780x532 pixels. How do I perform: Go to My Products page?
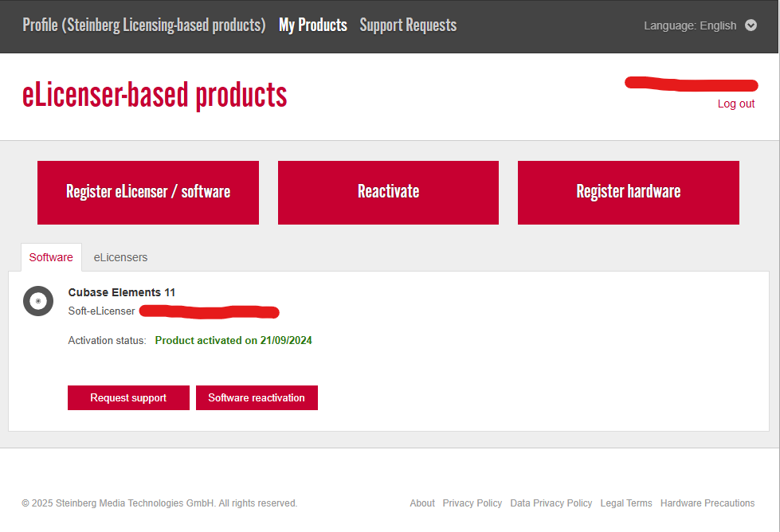coord(312,25)
